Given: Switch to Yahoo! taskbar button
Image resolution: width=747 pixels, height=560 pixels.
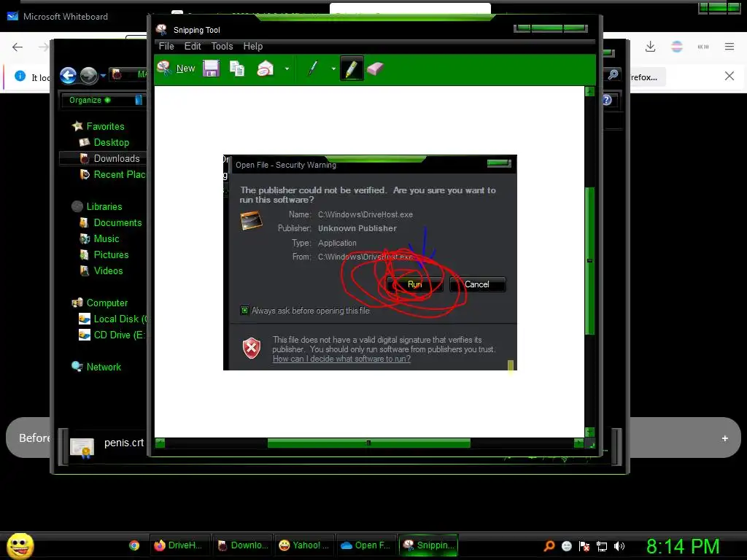Looking at the screenshot, I should [303, 545].
